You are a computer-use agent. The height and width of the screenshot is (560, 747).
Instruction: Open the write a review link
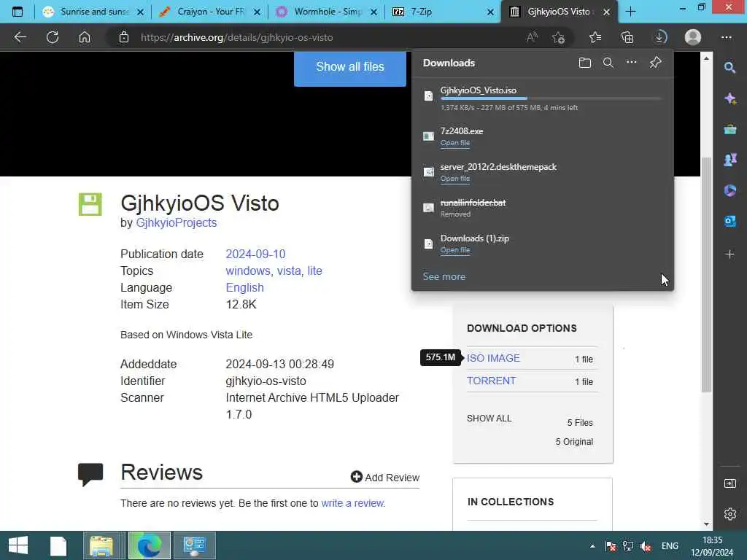[353, 503]
